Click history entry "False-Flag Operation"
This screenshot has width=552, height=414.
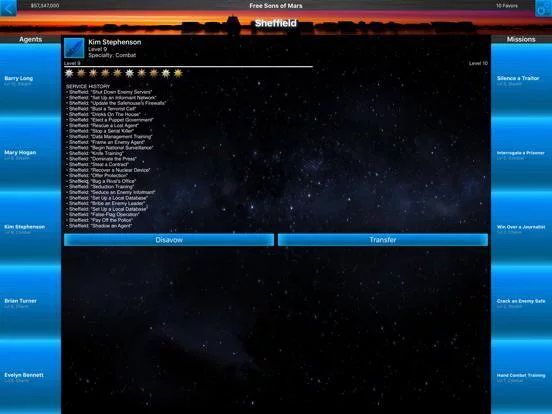pyautogui.click(x=103, y=214)
